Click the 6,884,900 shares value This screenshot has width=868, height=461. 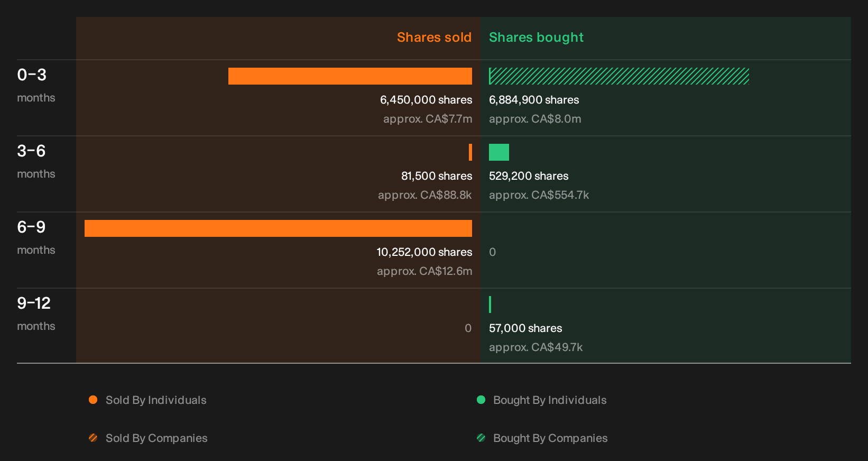[534, 100]
